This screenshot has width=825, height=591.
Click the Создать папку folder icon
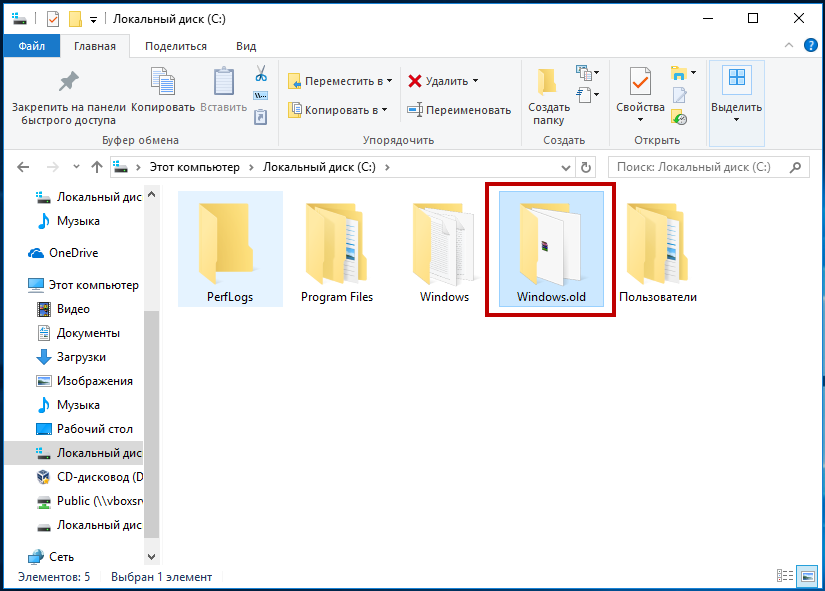548,82
